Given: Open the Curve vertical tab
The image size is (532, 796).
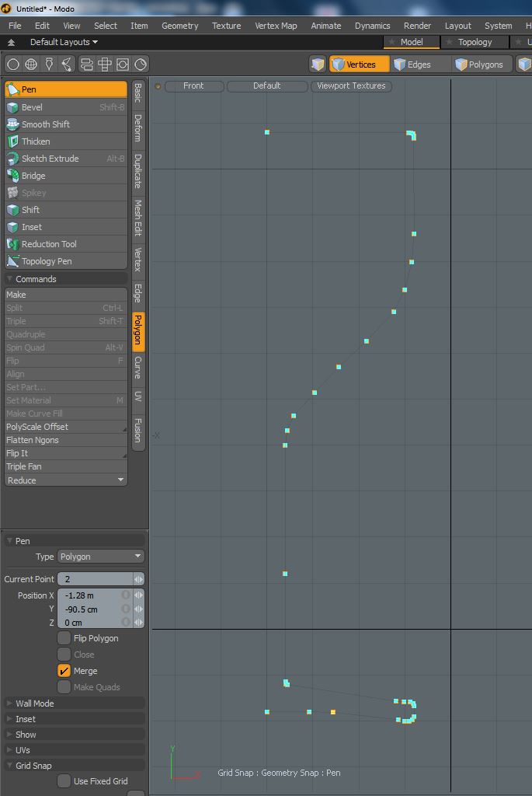Looking at the screenshot, I should pyautogui.click(x=138, y=368).
